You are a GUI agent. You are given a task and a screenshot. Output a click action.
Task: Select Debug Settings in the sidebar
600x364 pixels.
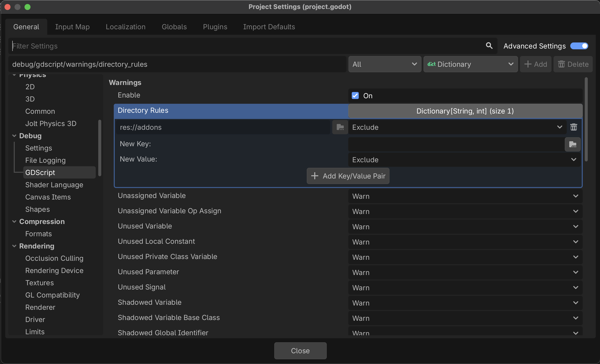38,148
